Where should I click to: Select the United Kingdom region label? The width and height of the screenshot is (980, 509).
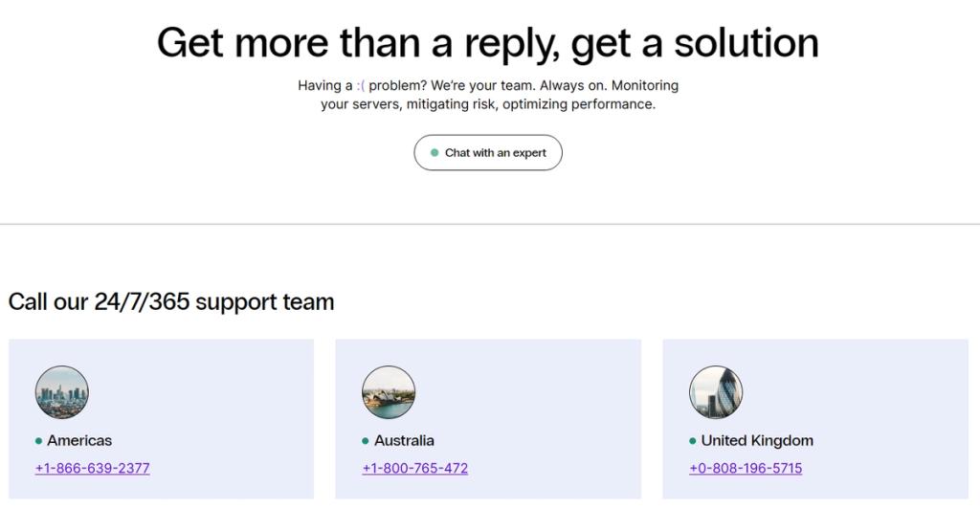(x=757, y=440)
